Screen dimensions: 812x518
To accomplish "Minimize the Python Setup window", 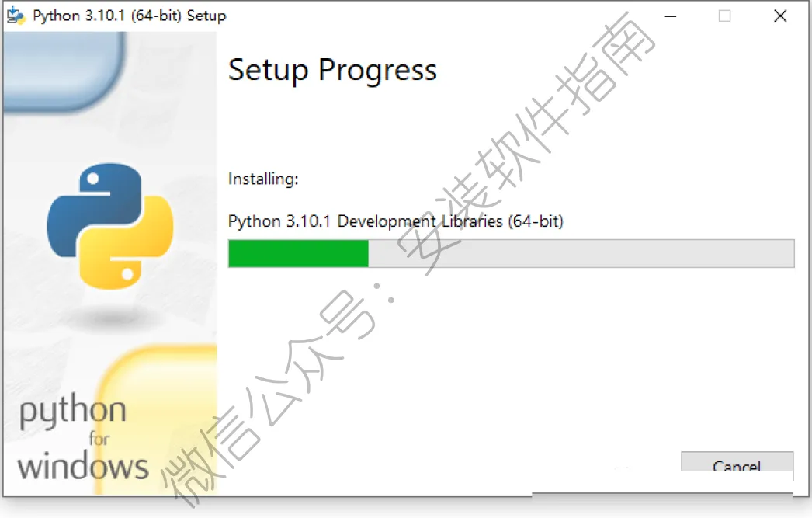I will coord(670,16).
